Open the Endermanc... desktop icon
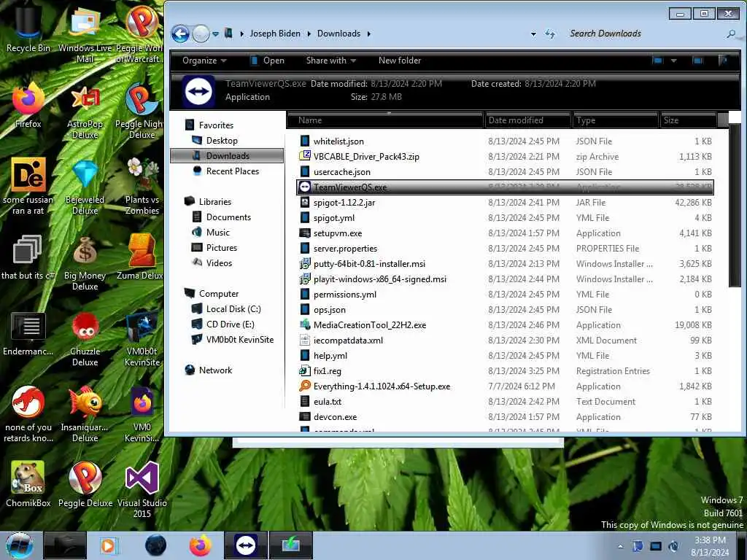The width and height of the screenshot is (747, 560). [x=28, y=333]
